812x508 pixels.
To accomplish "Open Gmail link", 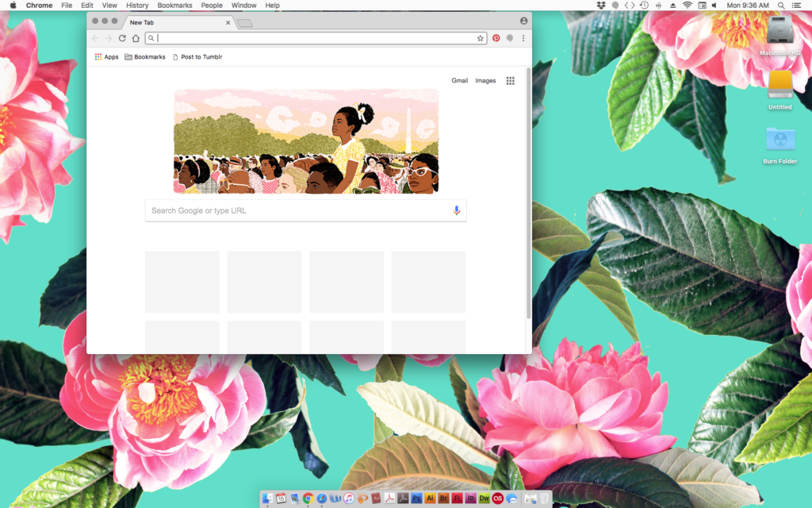I will pos(459,80).
